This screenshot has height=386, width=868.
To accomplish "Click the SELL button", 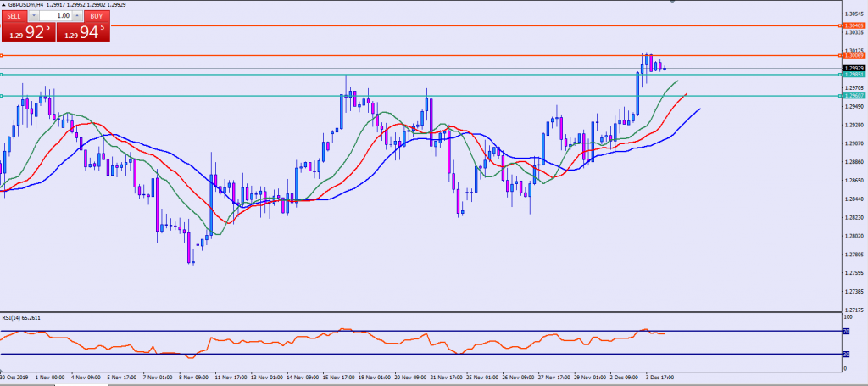I will click(x=14, y=16).
